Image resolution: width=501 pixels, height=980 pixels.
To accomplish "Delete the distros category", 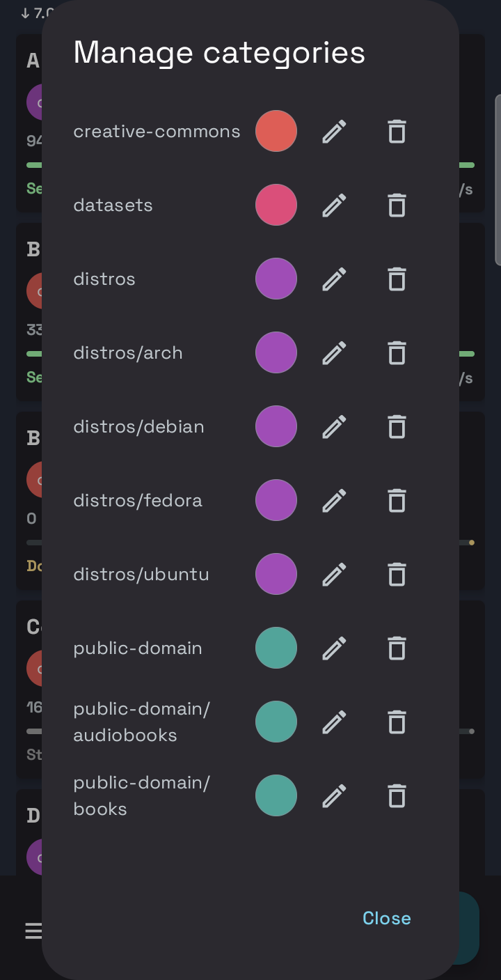I will [397, 279].
